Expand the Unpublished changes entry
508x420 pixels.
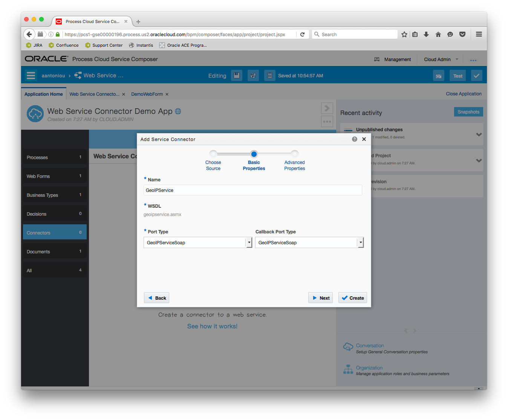pyautogui.click(x=479, y=135)
